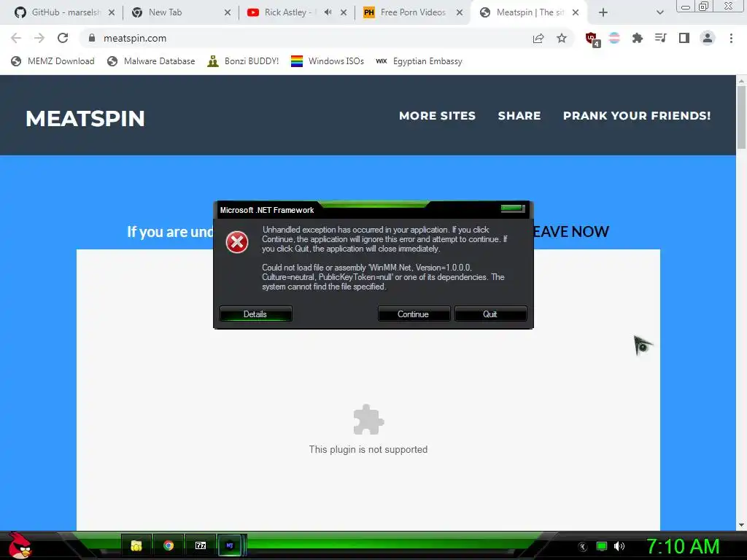Image resolution: width=747 pixels, height=560 pixels.
Task: Open the Bonzi BUDDY! bookmark
Action: [x=243, y=61]
